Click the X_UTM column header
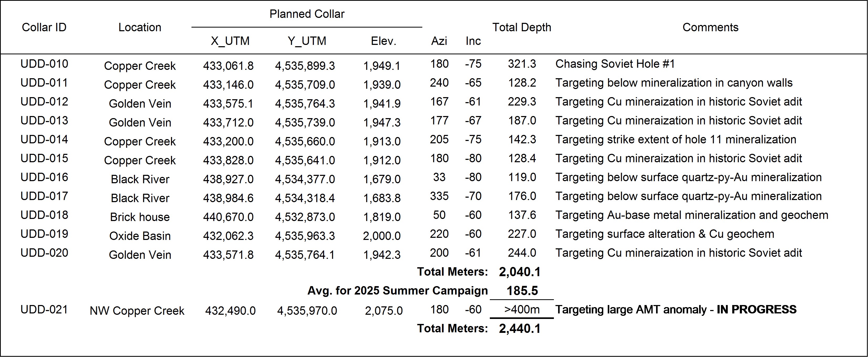868x357 pixels. 230,41
